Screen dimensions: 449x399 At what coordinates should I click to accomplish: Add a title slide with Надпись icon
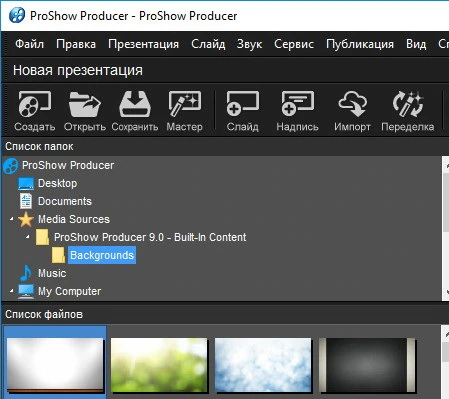coord(297,104)
